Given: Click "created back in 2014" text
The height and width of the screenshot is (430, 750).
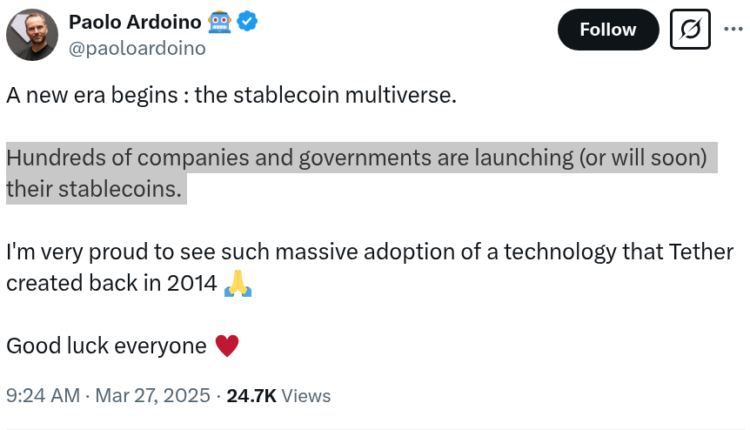Looking at the screenshot, I should pos(111,283).
